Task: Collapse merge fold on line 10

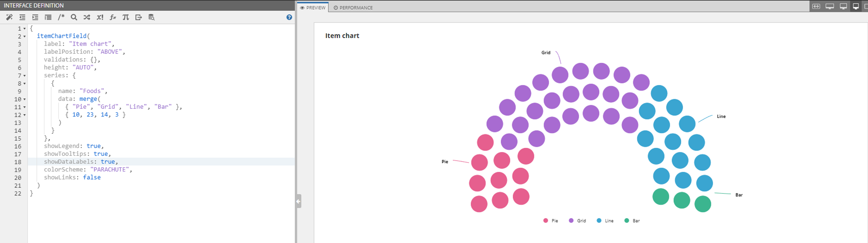Action: [x=25, y=99]
